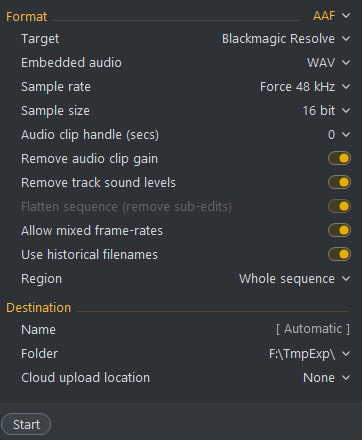Viewport: 362px width, 440px height.
Task: Open the Format AAF dropdown
Action: tap(331, 16)
